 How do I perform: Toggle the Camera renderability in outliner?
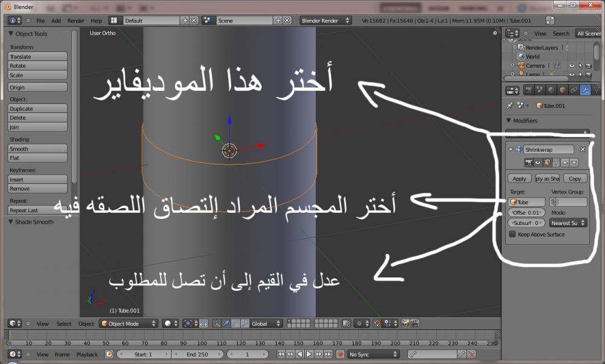pos(589,65)
